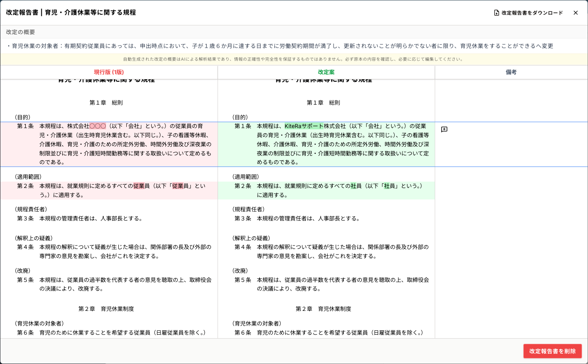Screen dimensions: 588x364
Task: Close the 改定報告書 dialog with X
Action: click(575, 13)
